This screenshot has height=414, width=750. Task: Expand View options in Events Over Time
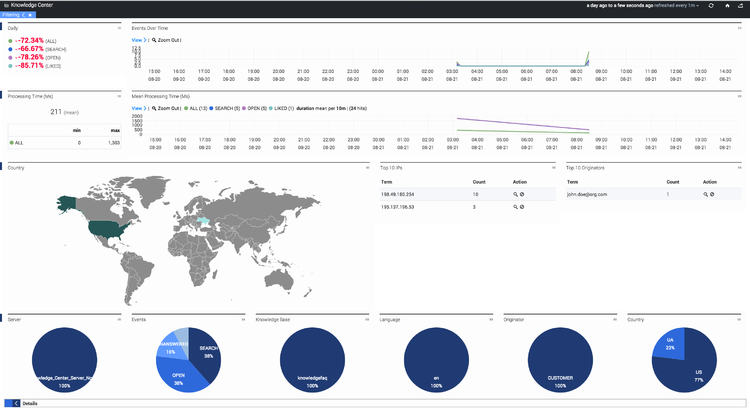139,39
